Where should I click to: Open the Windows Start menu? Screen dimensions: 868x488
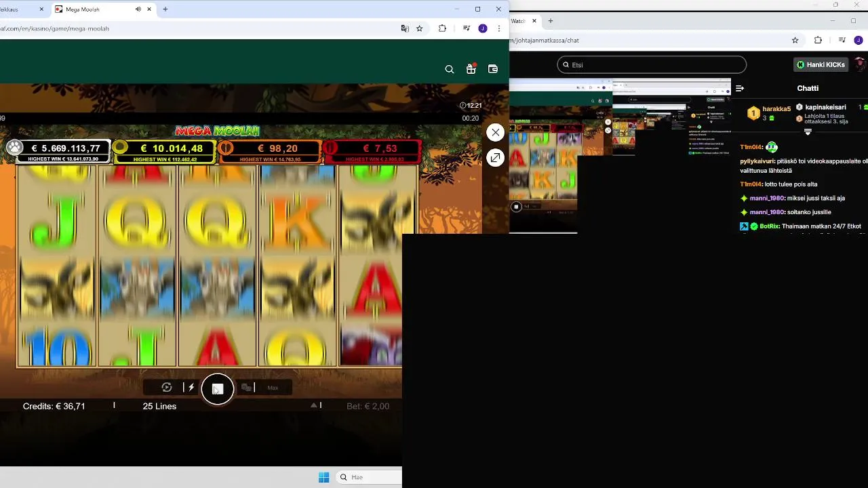click(x=324, y=477)
